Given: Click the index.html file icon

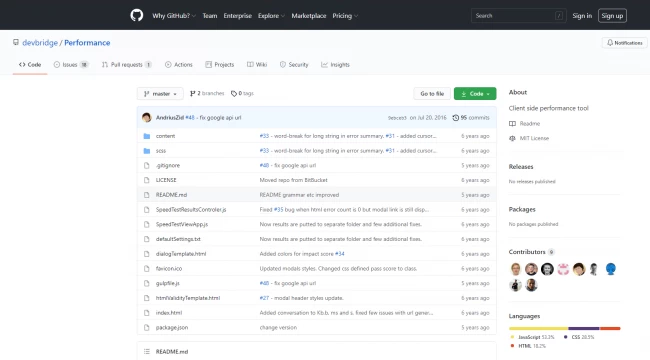Looking at the screenshot, I should (x=146, y=313).
